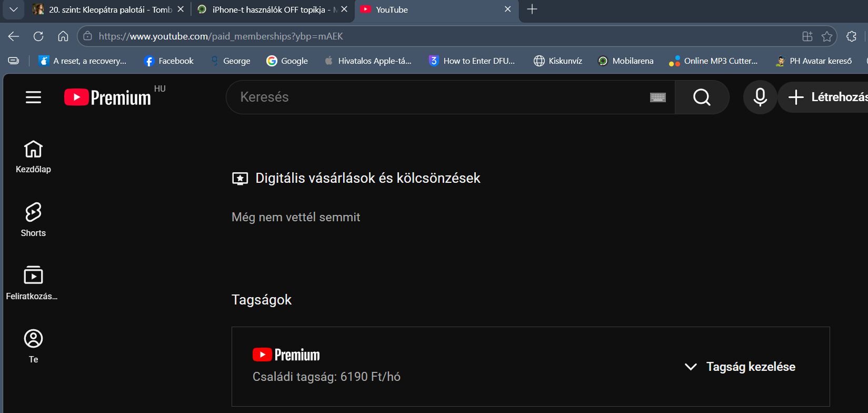Screen dimensions: 868x413
Task: Open the How to Enter DFU bookmark
Action: click(472, 61)
